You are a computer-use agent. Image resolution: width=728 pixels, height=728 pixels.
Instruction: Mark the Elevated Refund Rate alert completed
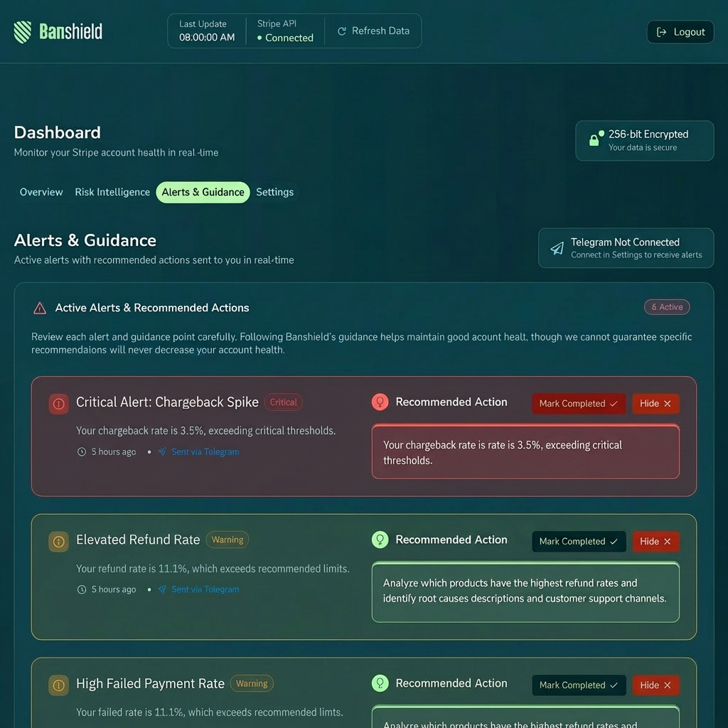pos(579,542)
